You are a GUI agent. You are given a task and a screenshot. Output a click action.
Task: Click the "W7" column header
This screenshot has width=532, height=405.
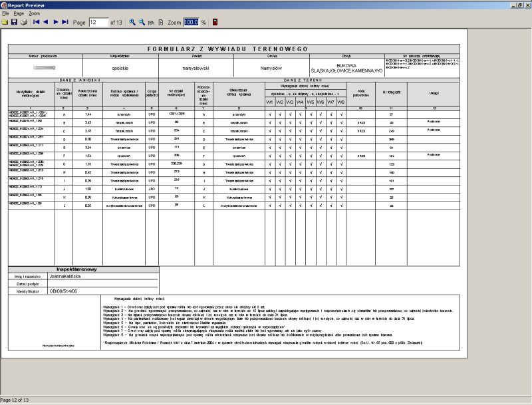[x=331, y=102]
